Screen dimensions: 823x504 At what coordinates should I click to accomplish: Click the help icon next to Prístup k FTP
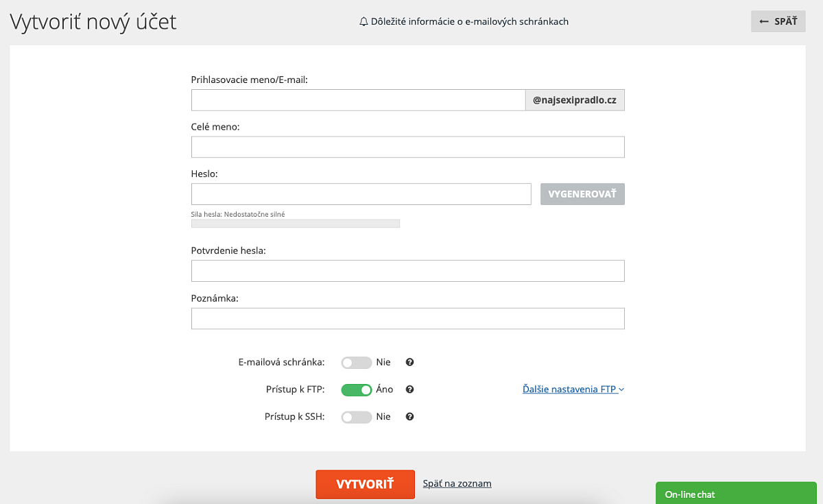pyautogui.click(x=409, y=389)
